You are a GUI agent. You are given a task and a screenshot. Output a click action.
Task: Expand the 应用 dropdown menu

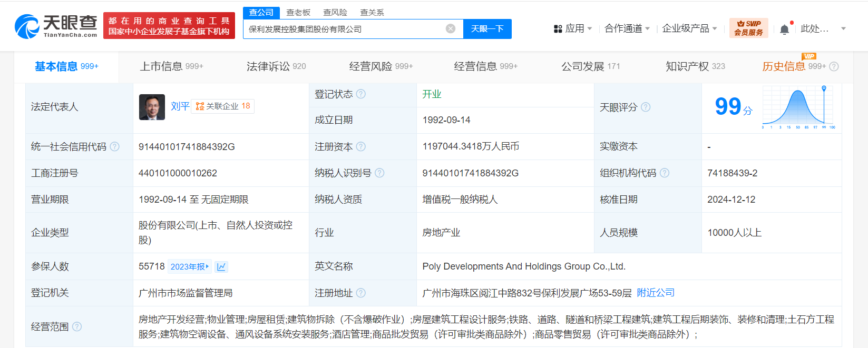pos(573,29)
